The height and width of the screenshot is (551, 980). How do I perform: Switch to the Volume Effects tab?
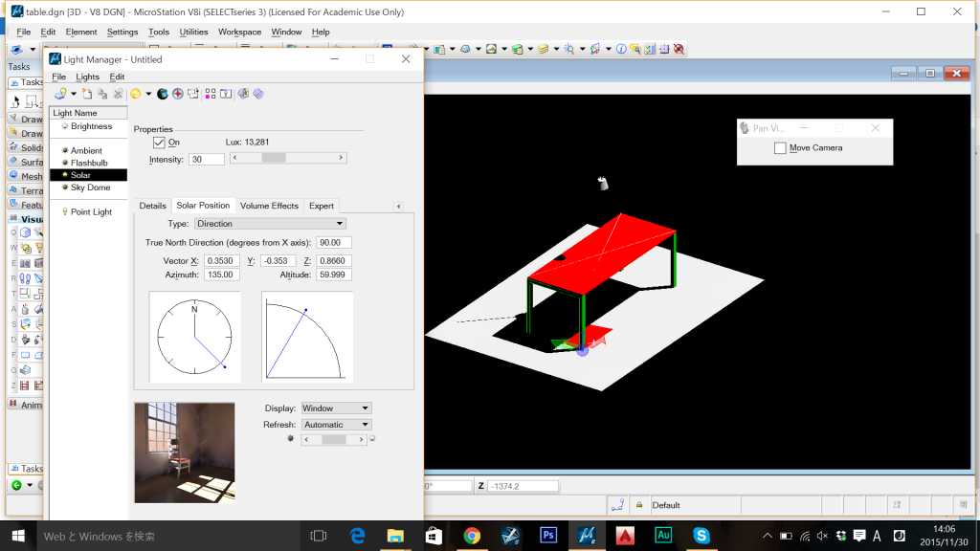(269, 206)
